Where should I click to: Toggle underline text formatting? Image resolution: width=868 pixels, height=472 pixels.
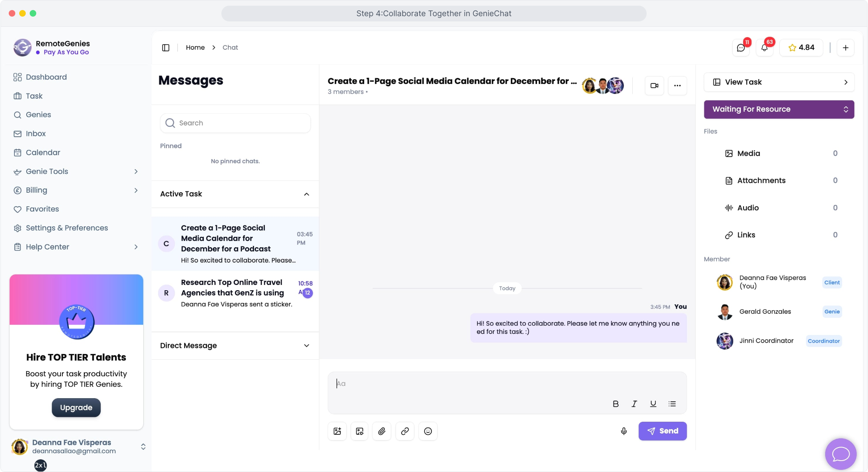tap(653, 404)
